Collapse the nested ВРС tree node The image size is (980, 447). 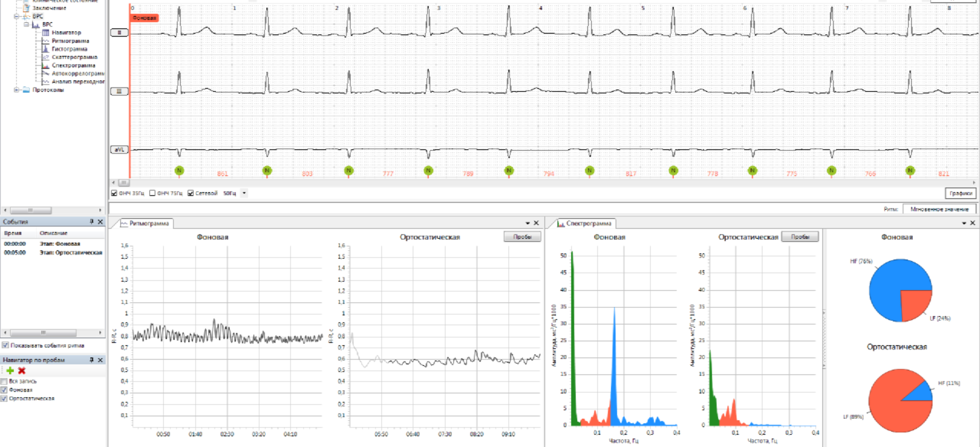26,24
